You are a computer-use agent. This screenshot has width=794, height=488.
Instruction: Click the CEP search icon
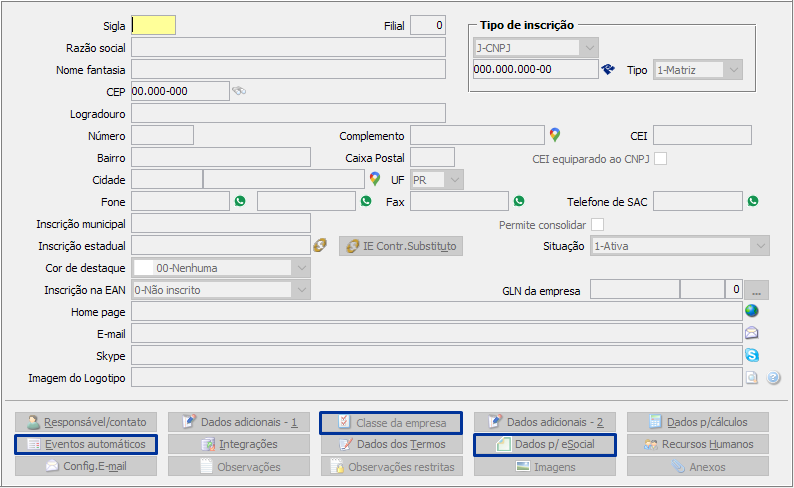pos(238,91)
